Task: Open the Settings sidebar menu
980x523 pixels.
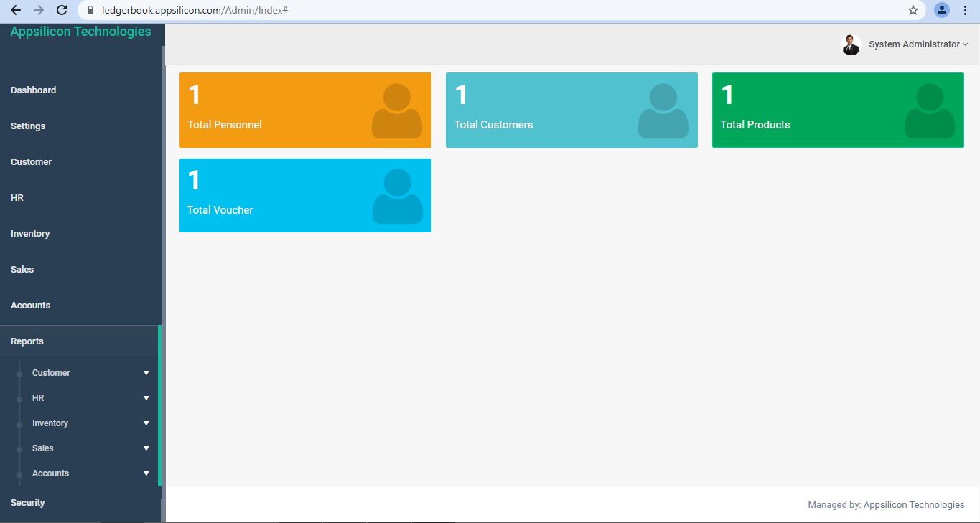Action: coord(28,126)
